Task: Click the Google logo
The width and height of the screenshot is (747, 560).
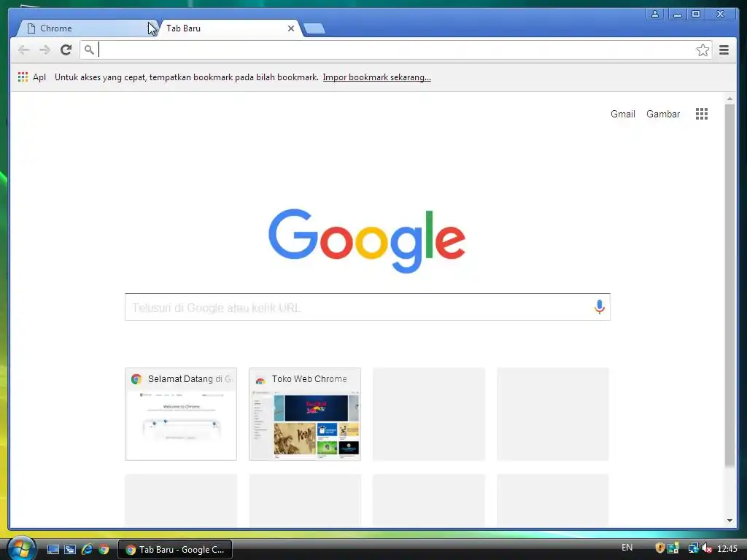Action: [x=367, y=241]
